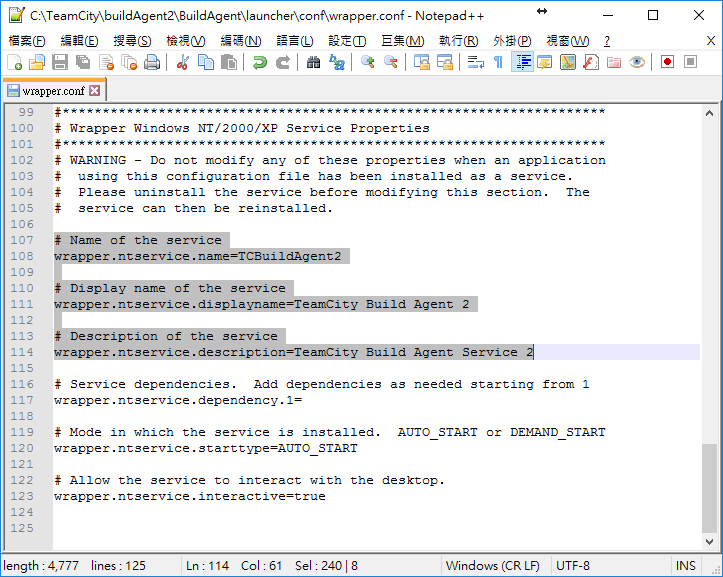Viewport: 723px width, 577px height.
Task: Zoom out using magnifier minus icon
Action: (391, 62)
